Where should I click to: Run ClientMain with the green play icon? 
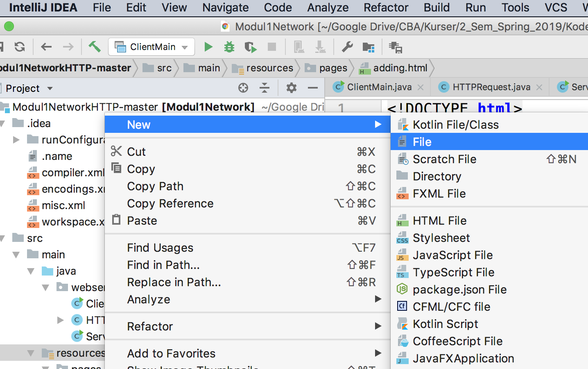pos(208,47)
